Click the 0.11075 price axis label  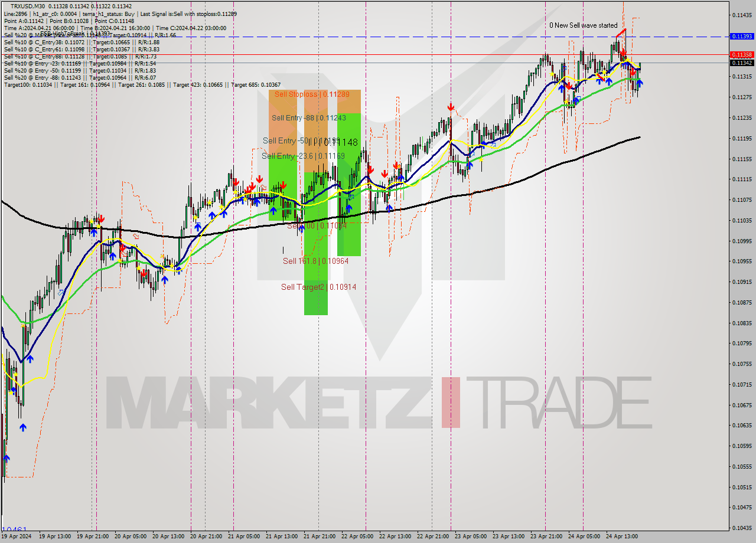tap(742, 199)
